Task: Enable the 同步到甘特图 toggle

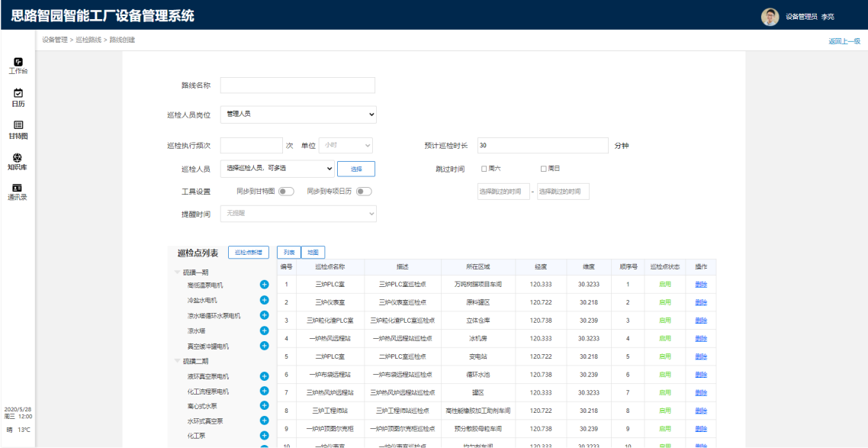Action: 286,192
